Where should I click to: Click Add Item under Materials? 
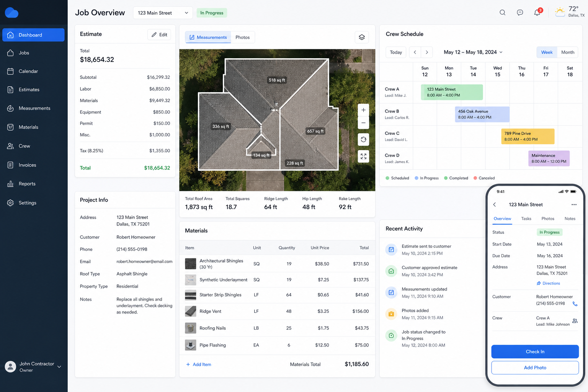[199, 364]
